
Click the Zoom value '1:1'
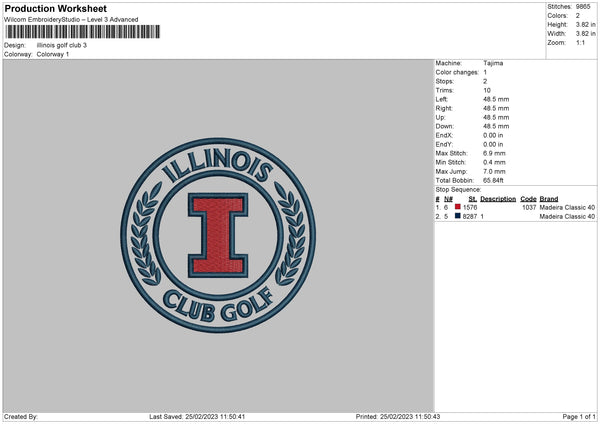pos(580,43)
